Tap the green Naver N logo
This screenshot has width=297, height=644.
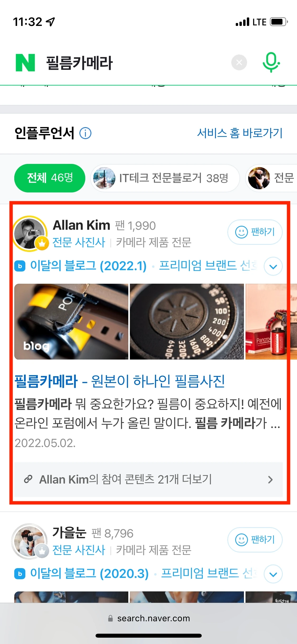point(25,63)
